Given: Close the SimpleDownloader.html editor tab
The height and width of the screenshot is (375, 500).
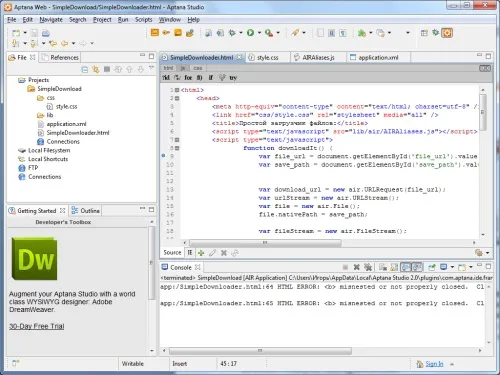Looking at the screenshot, I should point(239,57).
